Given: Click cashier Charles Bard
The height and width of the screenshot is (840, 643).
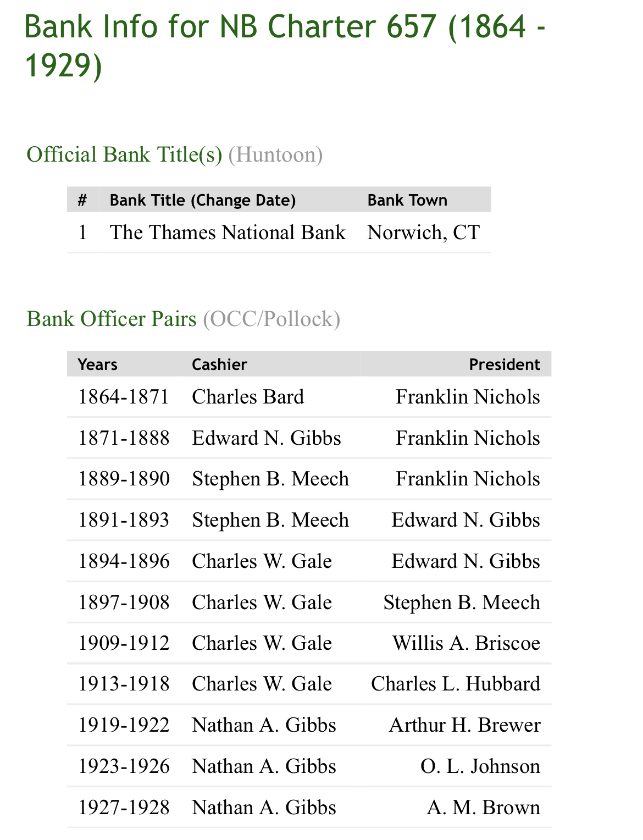Looking at the screenshot, I should coord(248,397).
